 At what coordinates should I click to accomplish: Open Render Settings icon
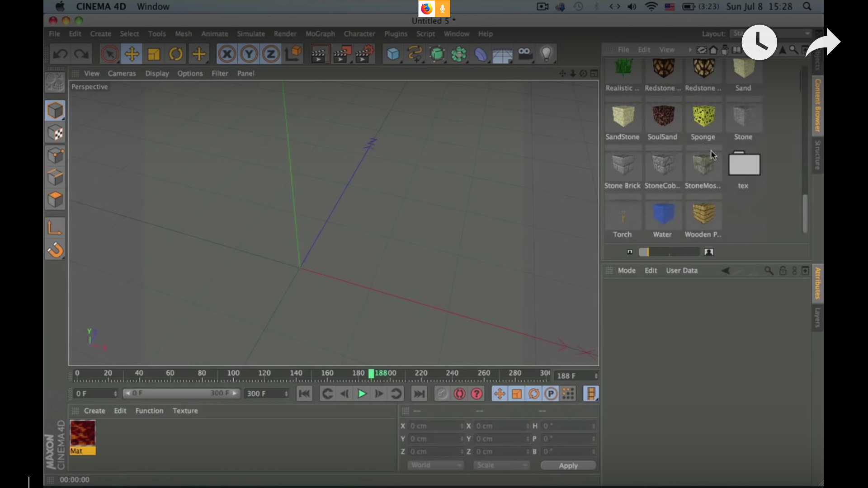tap(365, 54)
